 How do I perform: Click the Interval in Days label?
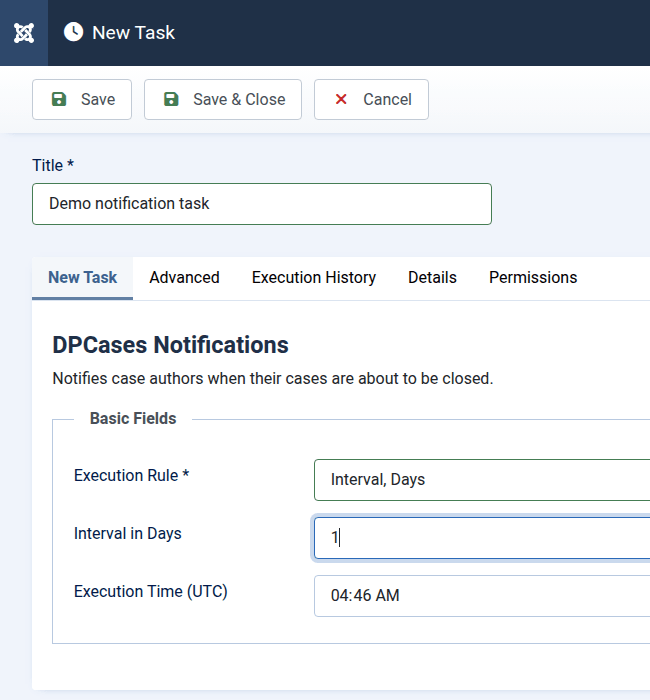pos(128,534)
